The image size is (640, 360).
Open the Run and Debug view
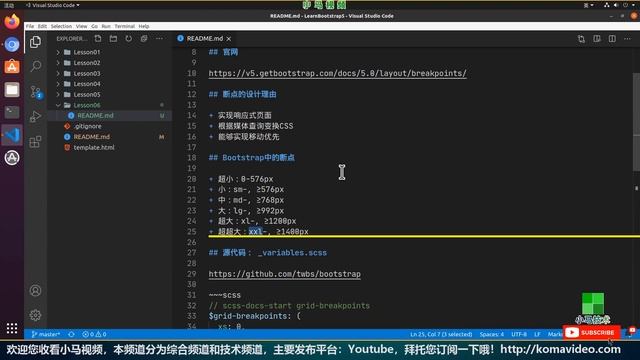pos(36,117)
